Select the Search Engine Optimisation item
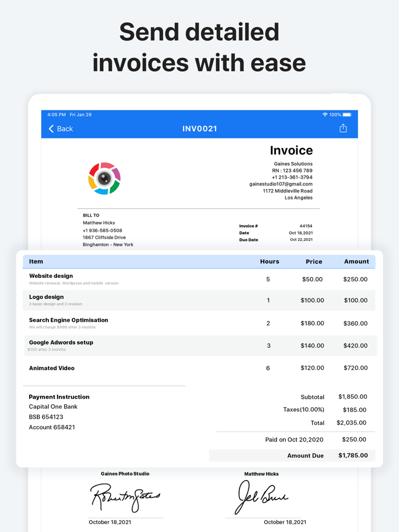The image size is (399, 532). pyautogui.click(x=199, y=324)
